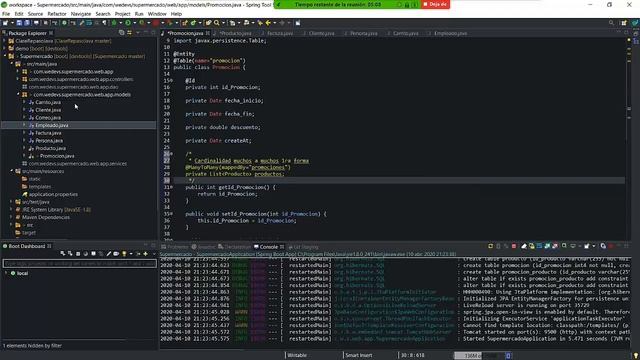
Task: Fold the comment block at line 26
Action: tap(171, 154)
